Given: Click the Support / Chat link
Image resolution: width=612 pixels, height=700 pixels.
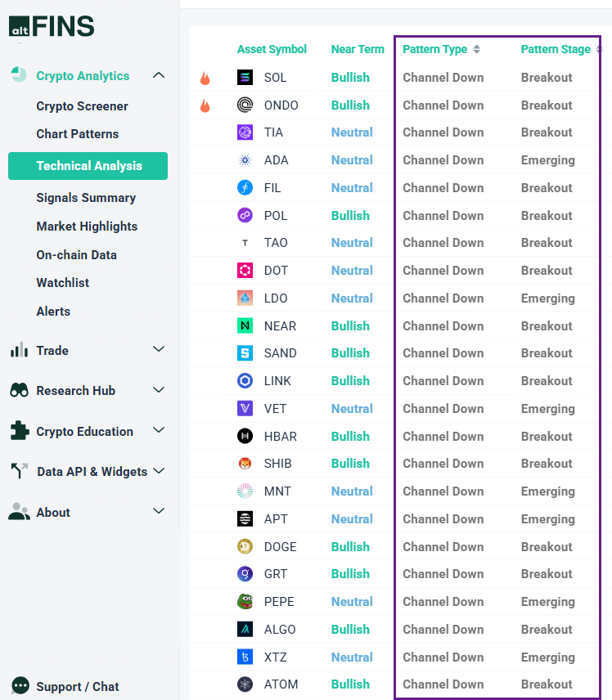Looking at the screenshot, I should tap(78, 687).
